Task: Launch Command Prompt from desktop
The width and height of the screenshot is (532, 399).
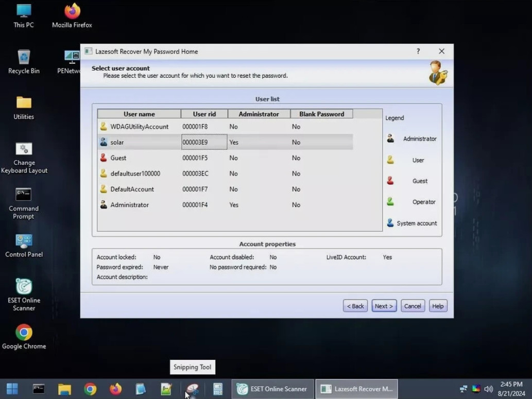Action: point(24,203)
